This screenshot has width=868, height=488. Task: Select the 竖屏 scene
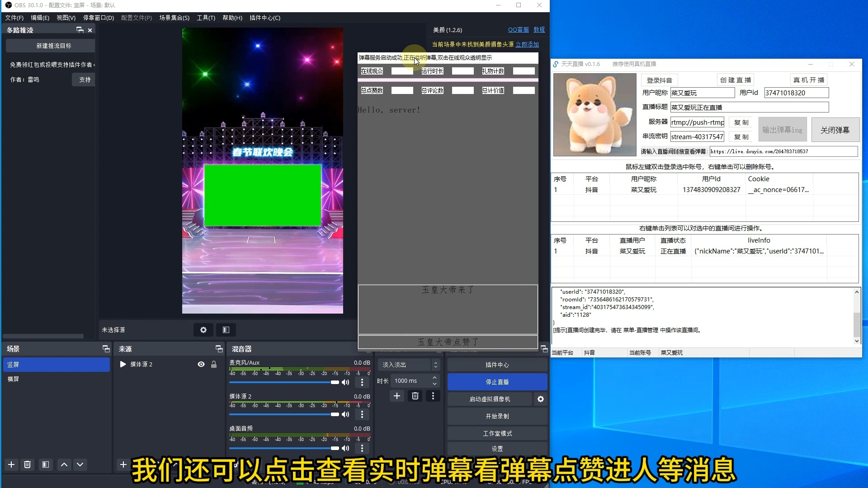pyautogui.click(x=57, y=365)
